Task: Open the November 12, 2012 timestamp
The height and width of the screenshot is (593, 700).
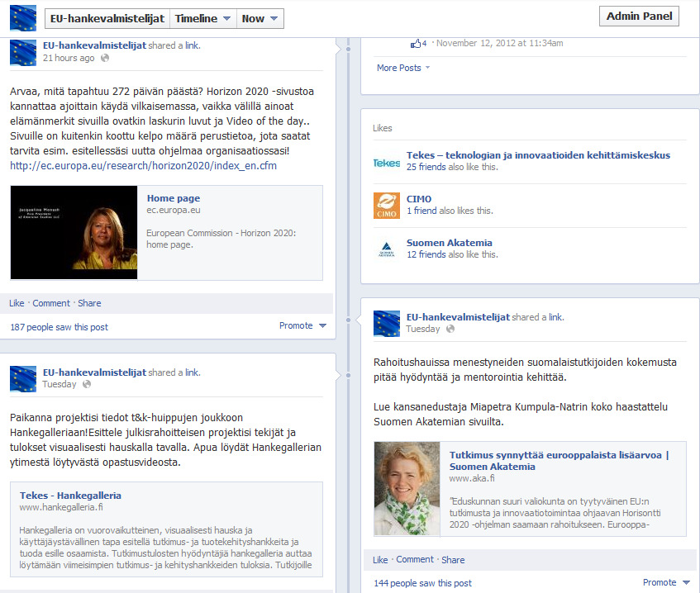Action: 499,43
